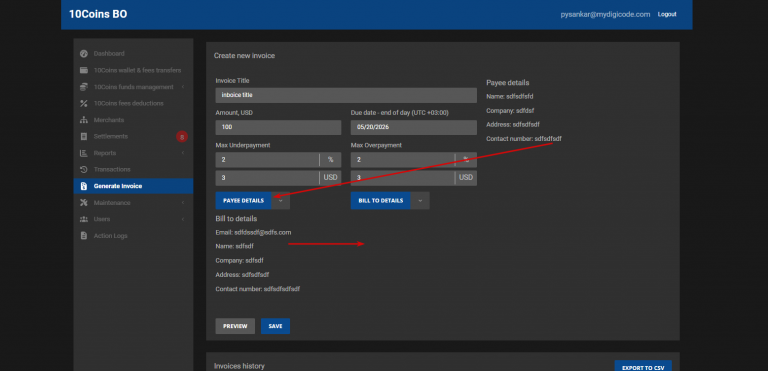
Task: Click payee Name: sdfsdfsfd text
Action: [x=510, y=97]
